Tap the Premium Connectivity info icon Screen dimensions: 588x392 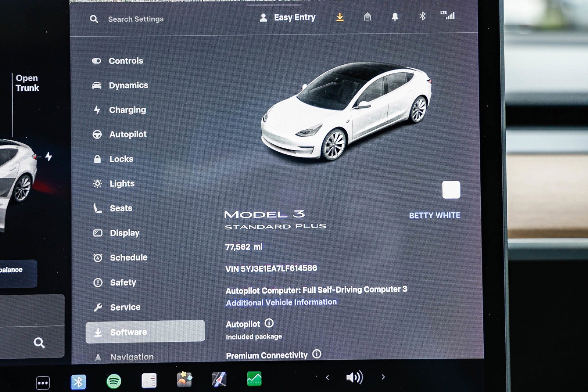click(316, 354)
